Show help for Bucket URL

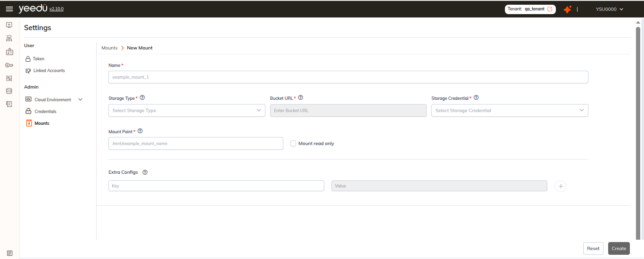pyautogui.click(x=301, y=98)
